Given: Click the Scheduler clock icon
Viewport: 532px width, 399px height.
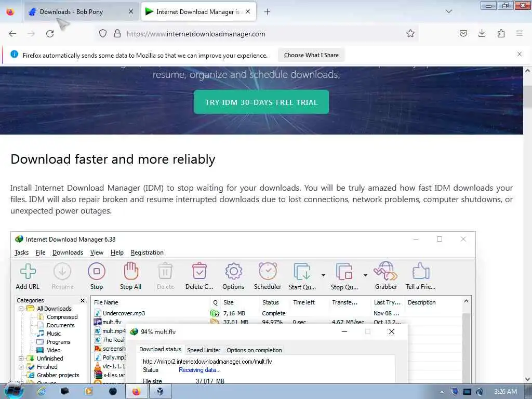Looking at the screenshot, I should pyautogui.click(x=268, y=271).
